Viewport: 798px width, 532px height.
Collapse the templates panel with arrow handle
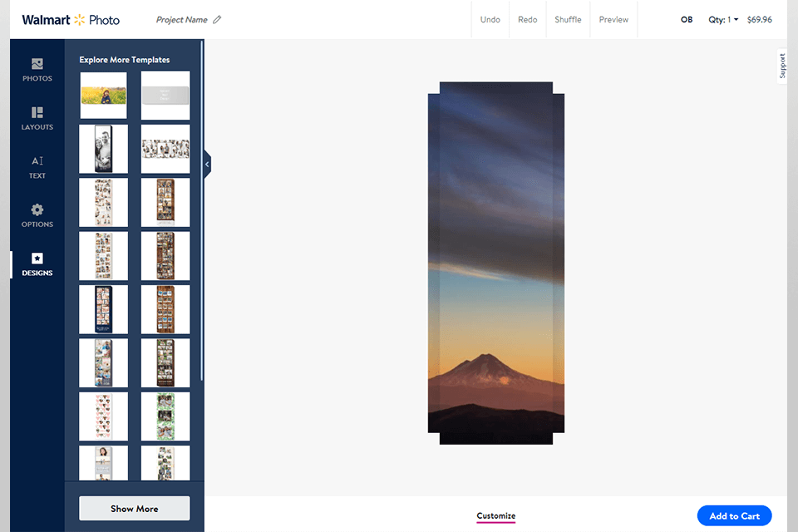tap(207, 165)
